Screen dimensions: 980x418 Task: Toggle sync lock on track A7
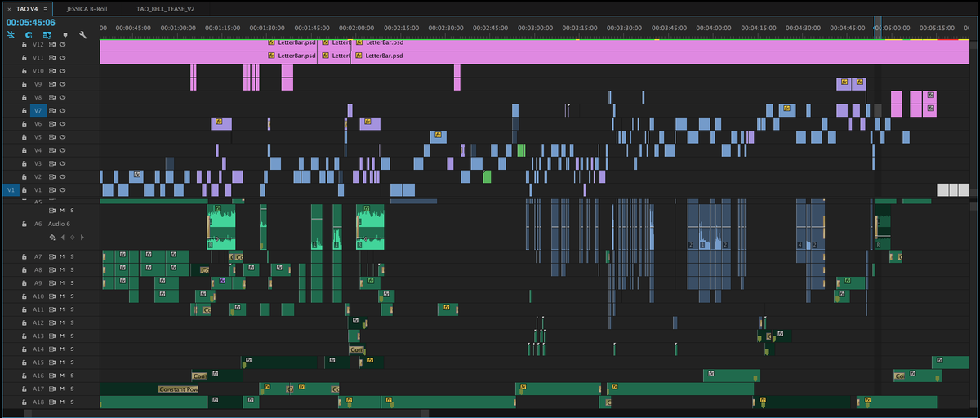52,256
